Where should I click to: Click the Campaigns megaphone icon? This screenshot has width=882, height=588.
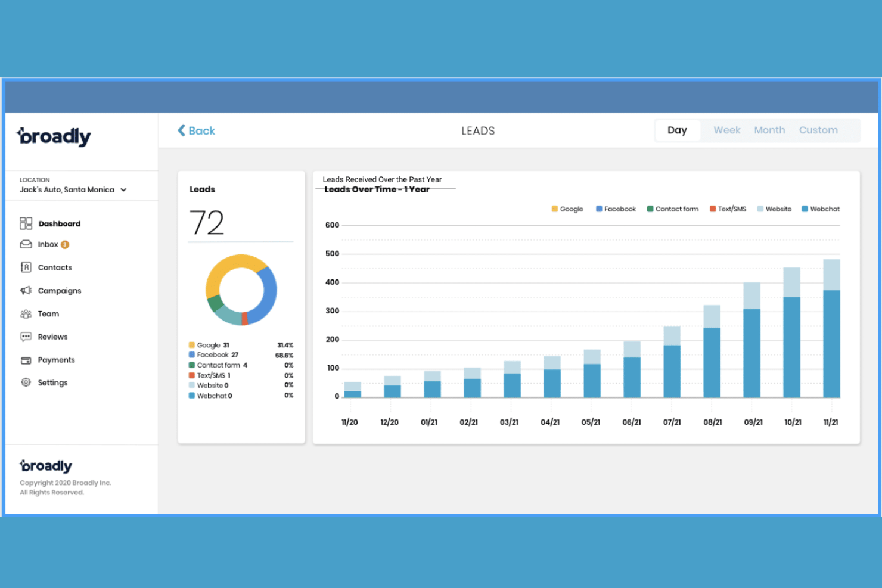tap(26, 291)
